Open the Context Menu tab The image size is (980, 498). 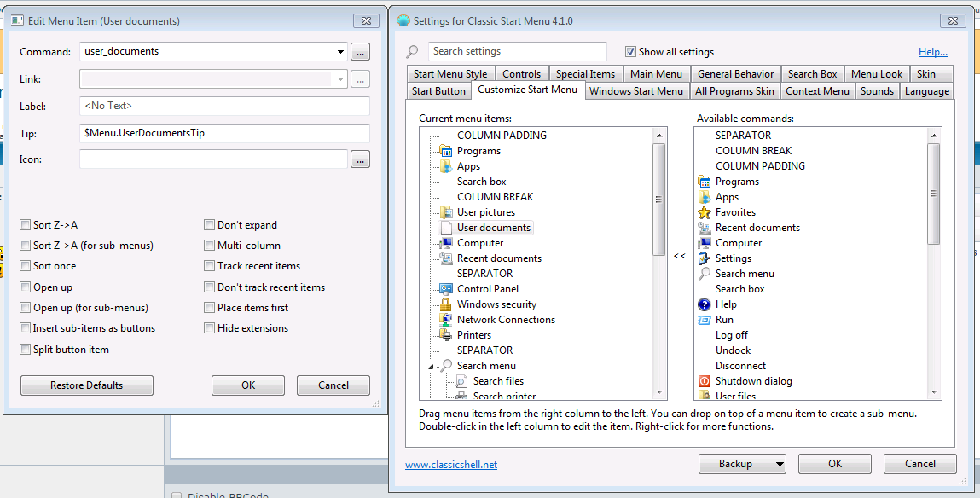coord(817,91)
